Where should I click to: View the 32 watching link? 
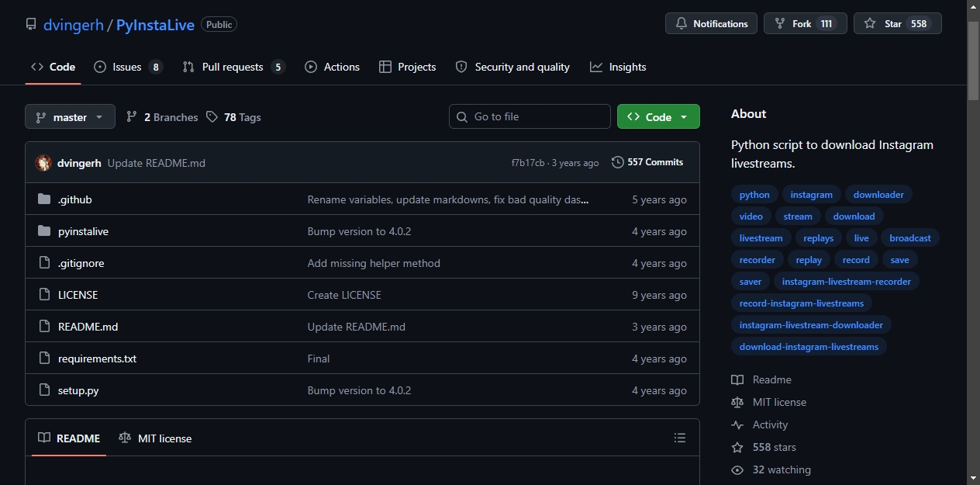pyautogui.click(x=771, y=469)
